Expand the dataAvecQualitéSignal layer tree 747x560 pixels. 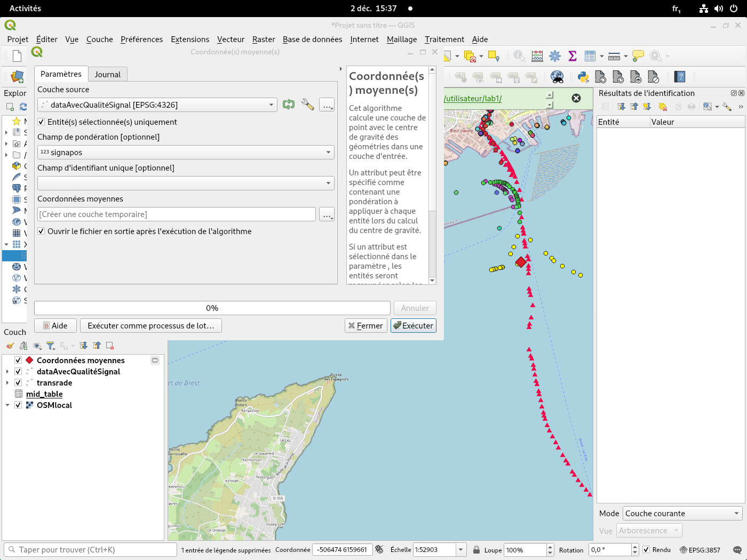pos(7,372)
